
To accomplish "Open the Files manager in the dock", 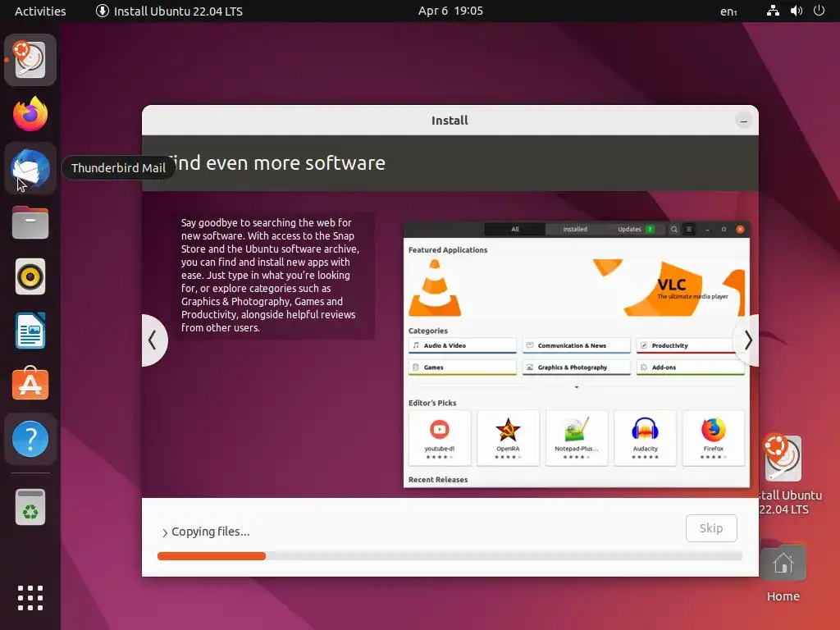I will (30, 222).
